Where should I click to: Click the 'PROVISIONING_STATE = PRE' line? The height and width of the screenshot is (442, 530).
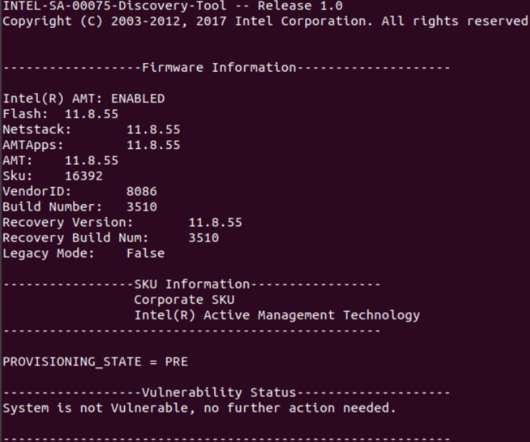(x=95, y=362)
